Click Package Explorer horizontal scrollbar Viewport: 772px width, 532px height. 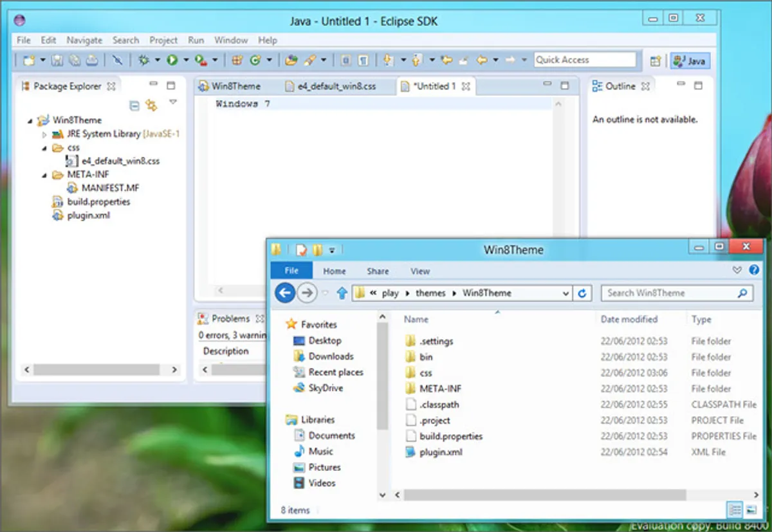[96, 370]
